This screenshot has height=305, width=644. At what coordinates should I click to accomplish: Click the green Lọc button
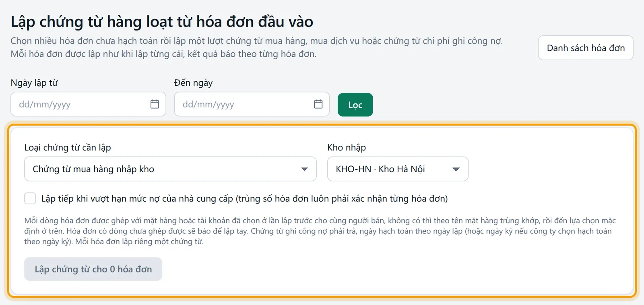(355, 105)
